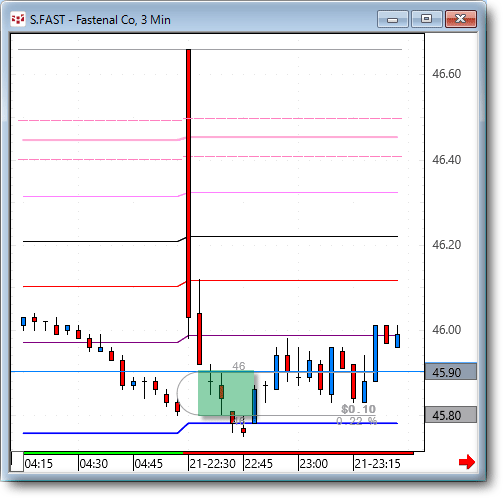Click the 04:45 time label
Image resolution: width=504 pixels, height=499 pixels.
pyautogui.click(x=149, y=464)
